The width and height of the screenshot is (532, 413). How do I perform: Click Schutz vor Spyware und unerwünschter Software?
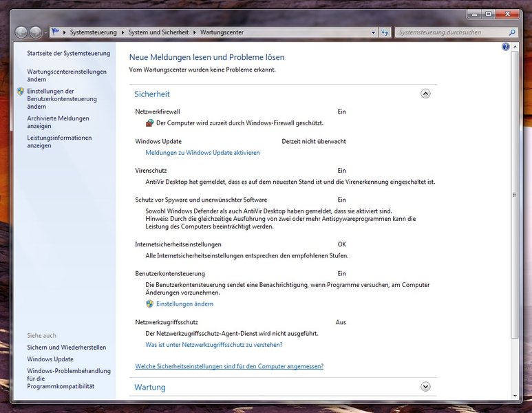tap(201, 200)
